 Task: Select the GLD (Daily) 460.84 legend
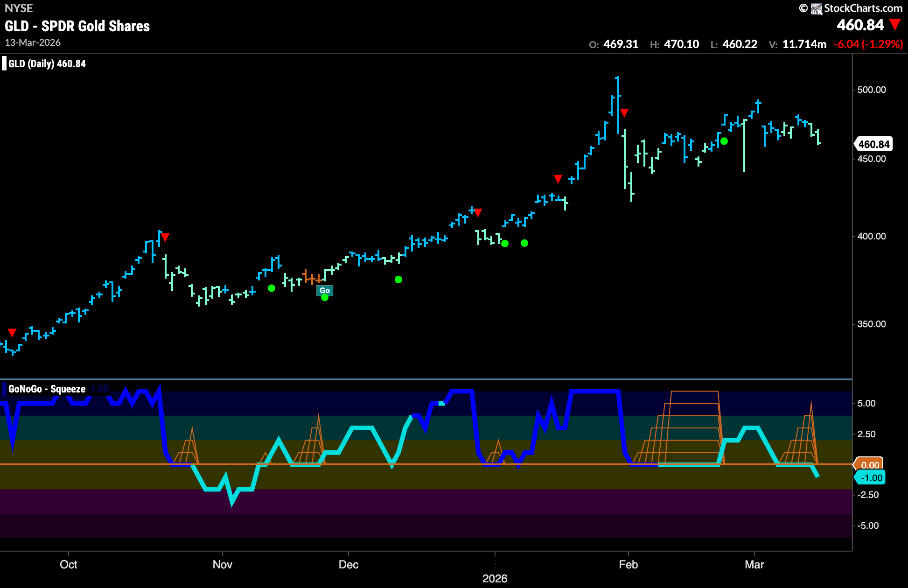click(x=47, y=63)
